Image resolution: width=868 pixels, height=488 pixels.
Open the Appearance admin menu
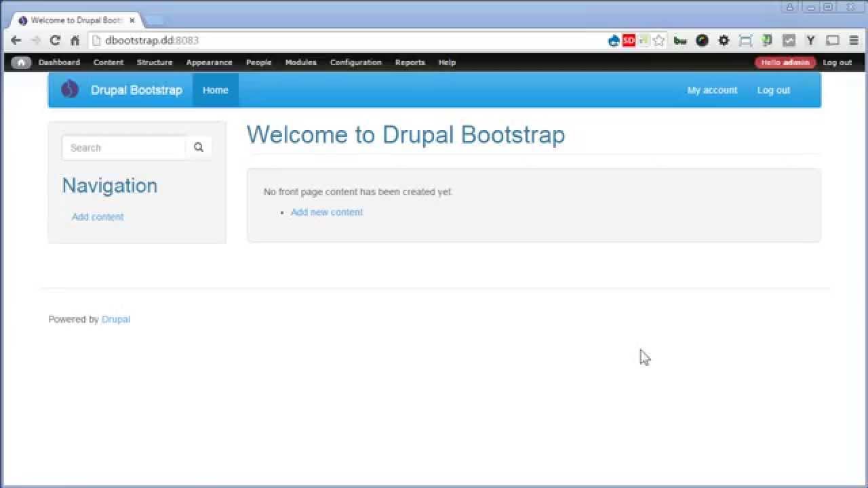click(x=209, y=62)
